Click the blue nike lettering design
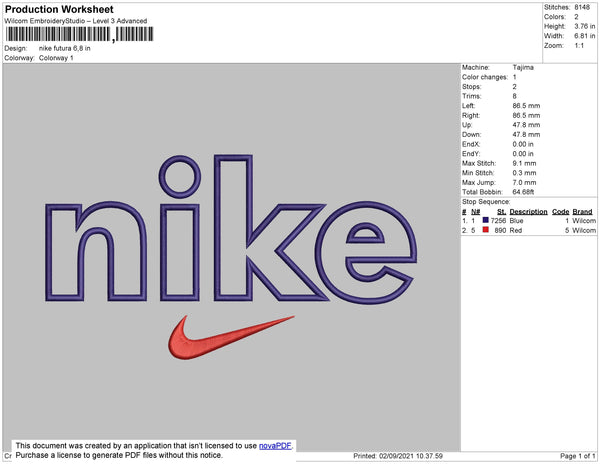 tap(231, 228)
